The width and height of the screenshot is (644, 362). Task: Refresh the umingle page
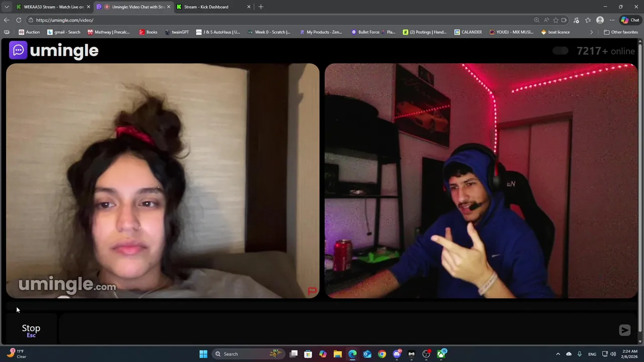19,20
